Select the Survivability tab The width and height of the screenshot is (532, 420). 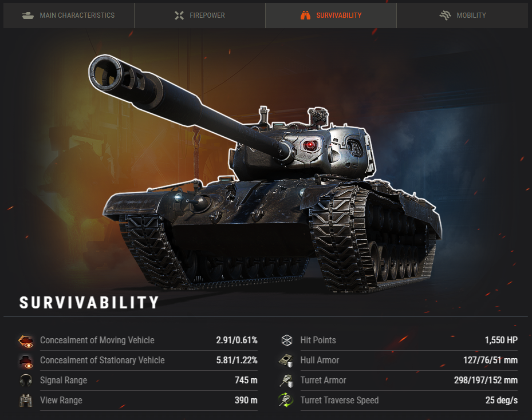tap(331, 15)
